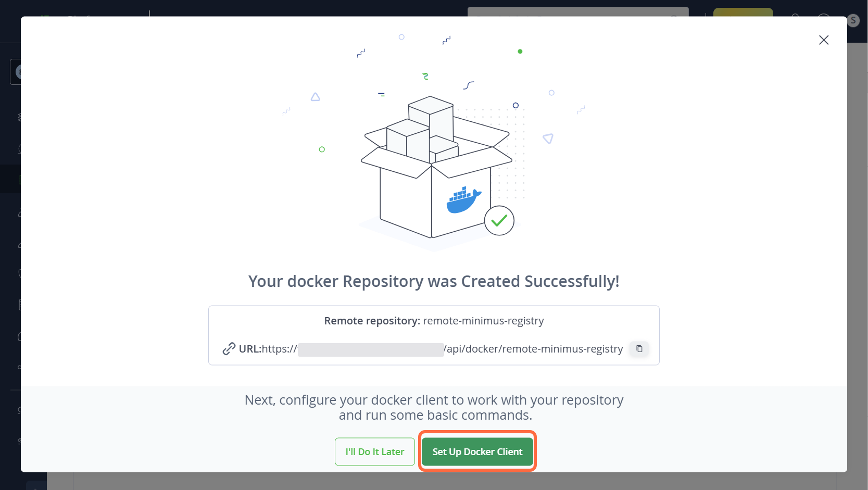Click the link icon beside the URL
This screenshot has width=868, height=490.
point(228,348)
